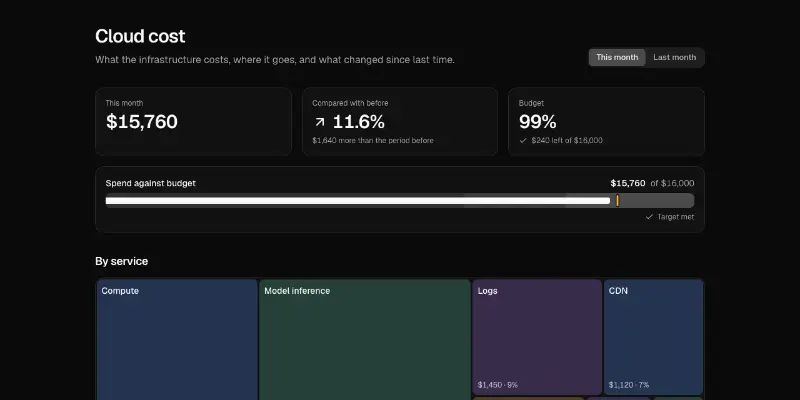Screen dimensions: 800x400
Task: Click the upward trend arrow beside 11.6%
Action: pyautogui.click(x=320, y=122)
